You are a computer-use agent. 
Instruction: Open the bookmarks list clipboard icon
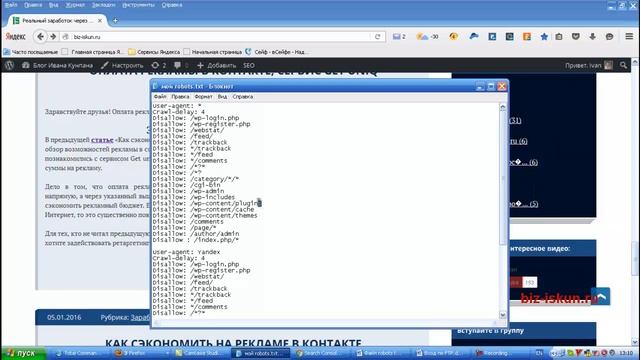[559, 36]
